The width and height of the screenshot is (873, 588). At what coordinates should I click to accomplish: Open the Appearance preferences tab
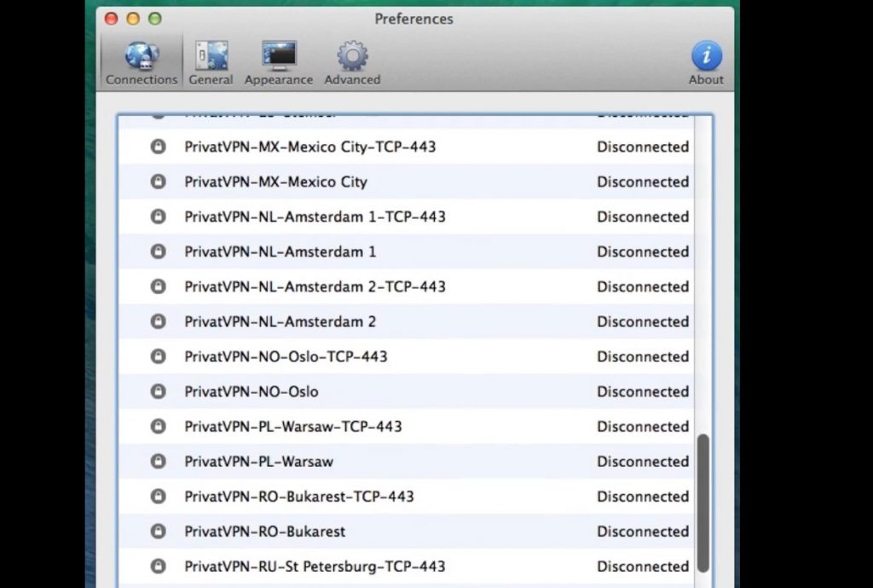click(279, 62)
